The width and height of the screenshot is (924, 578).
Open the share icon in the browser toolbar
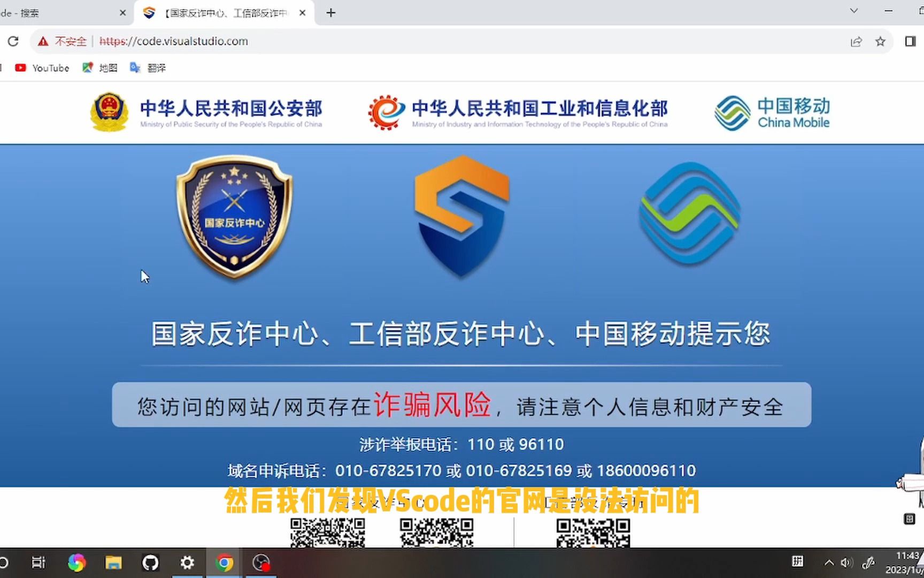pos(857,41)
